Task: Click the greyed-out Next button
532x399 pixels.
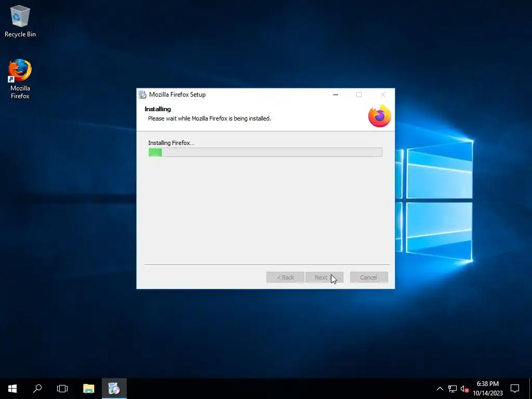Action: click(x=324, y=277)
